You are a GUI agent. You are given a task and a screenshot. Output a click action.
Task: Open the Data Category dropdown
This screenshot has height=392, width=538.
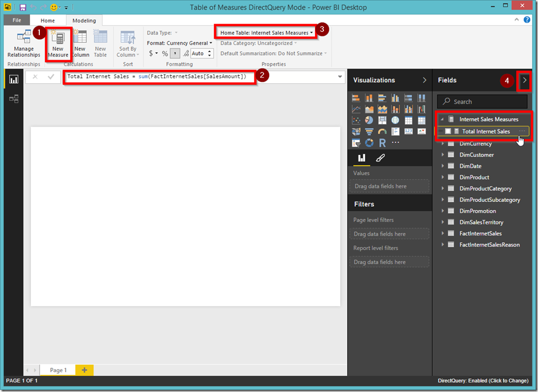[x=259, y=43]
